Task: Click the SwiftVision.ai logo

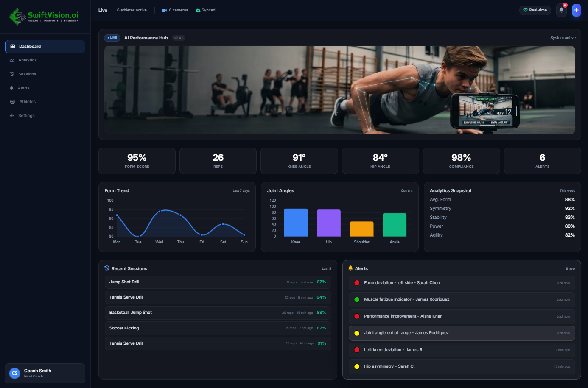Action: (44, 17)
